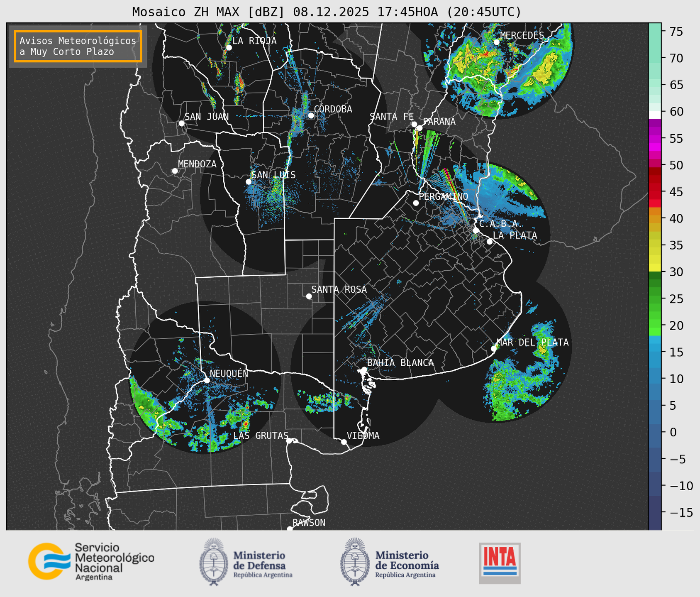Click the Santa Rosa city marker

tap(309, 296)
